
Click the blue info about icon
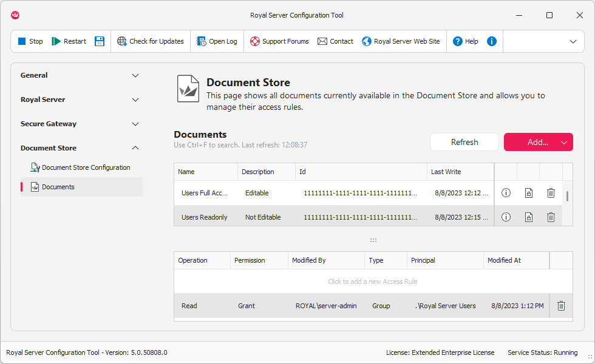pyautogui.click(x=491, y=41)
